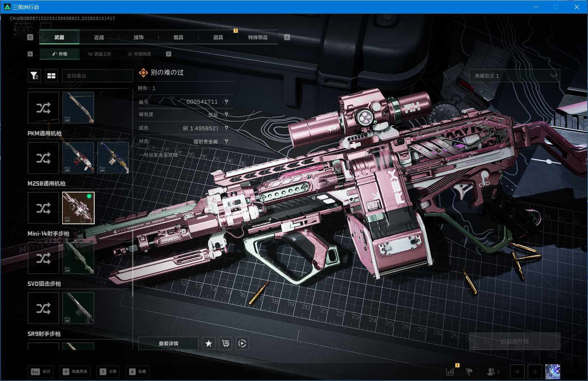
Task: Select the skin thumbnail above SR9射手步枪
Action: pos(78,308)
